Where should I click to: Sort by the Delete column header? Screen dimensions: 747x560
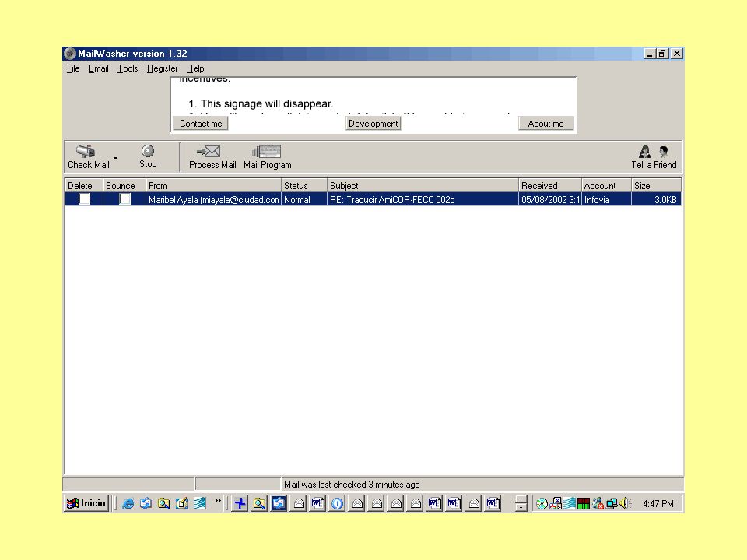click(84, 185)
